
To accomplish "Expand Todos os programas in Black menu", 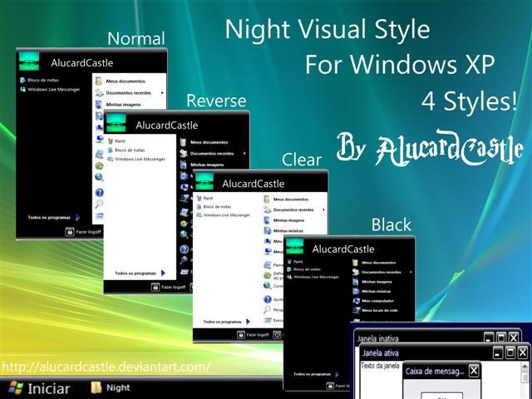I will pos(316,374).
